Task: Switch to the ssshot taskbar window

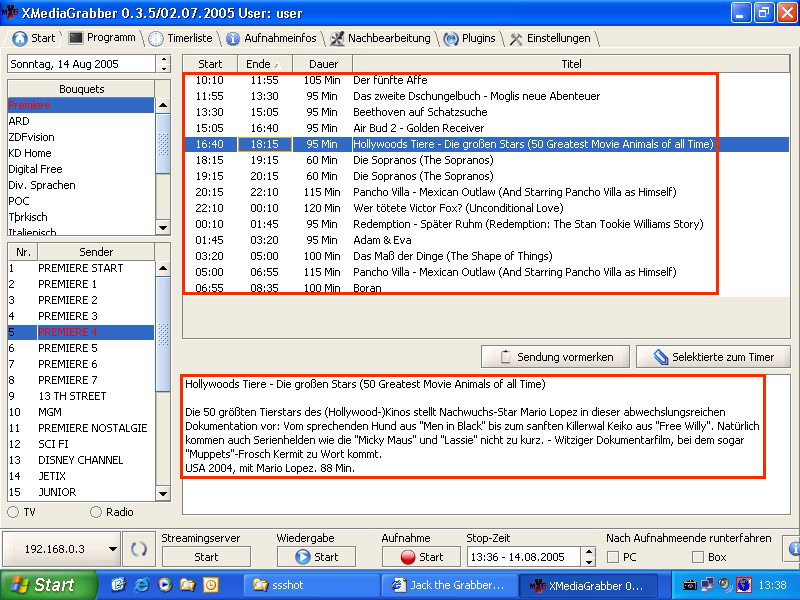Action: tap(312, 585)
